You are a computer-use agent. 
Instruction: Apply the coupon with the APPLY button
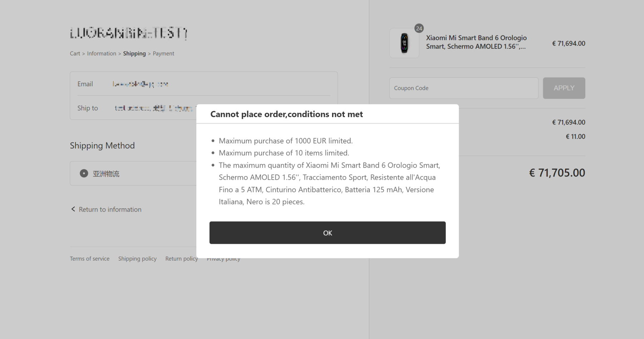click(x=564, y=88)
